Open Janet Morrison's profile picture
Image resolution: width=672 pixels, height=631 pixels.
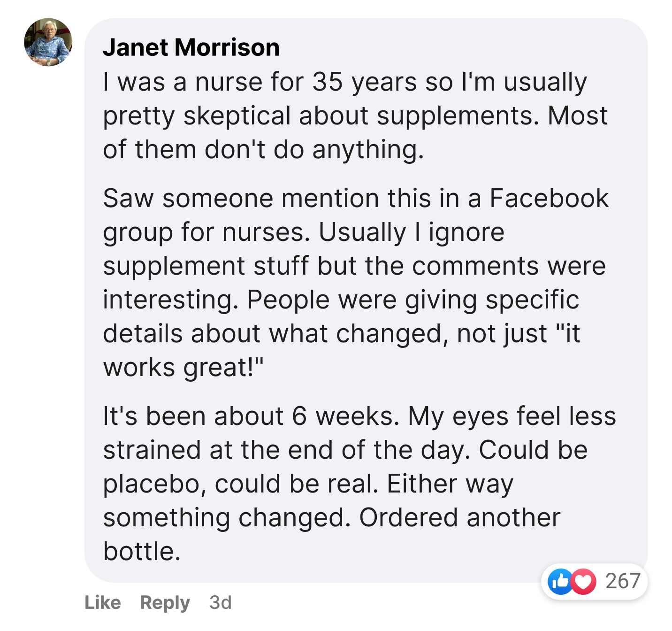tap(48, 42)
